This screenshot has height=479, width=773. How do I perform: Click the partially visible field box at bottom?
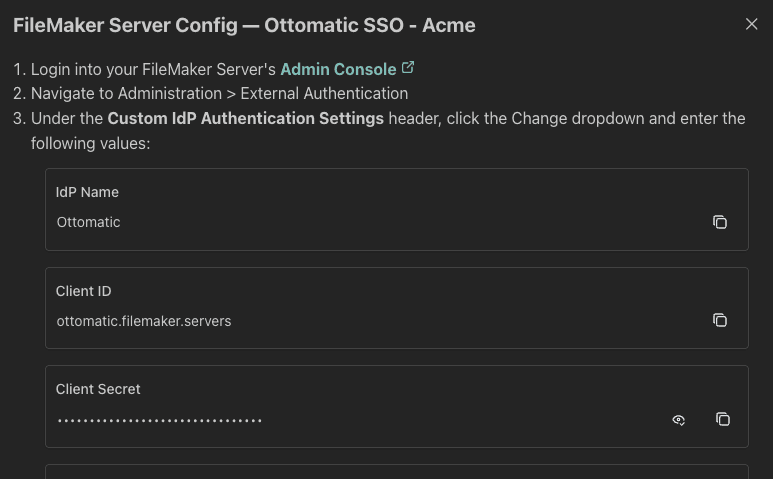396,471
